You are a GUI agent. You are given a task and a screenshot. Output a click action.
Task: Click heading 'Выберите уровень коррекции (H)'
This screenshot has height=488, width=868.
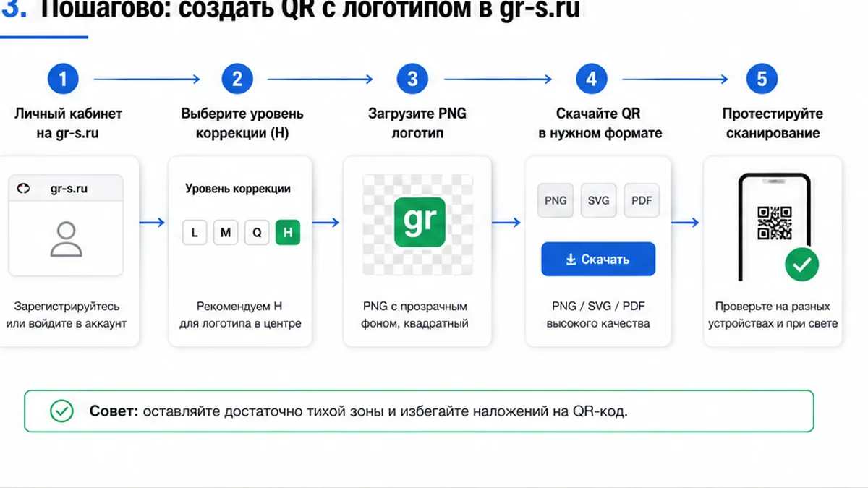pyautogui.click(x=242, y=124)
